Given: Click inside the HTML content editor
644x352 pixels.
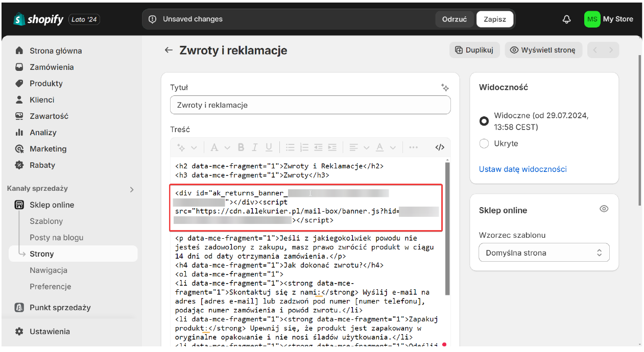Looking at the screenshot, I should [308, 253].
